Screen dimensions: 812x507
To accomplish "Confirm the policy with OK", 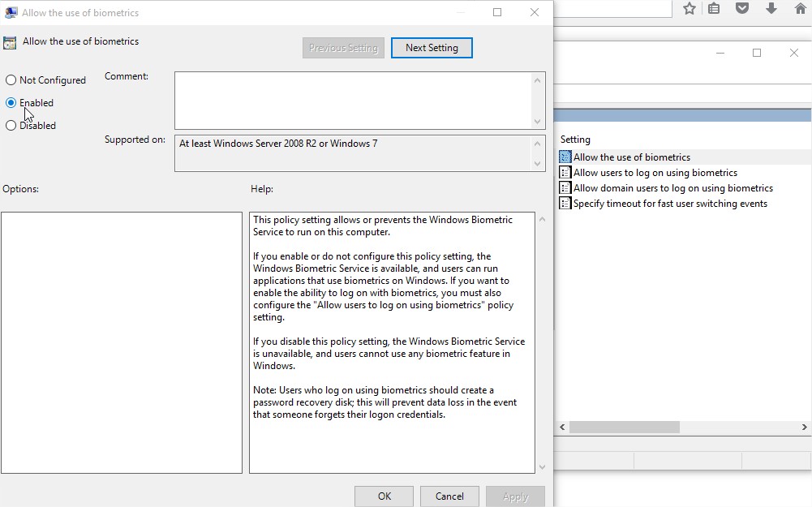I will click(x=383, y=496).
